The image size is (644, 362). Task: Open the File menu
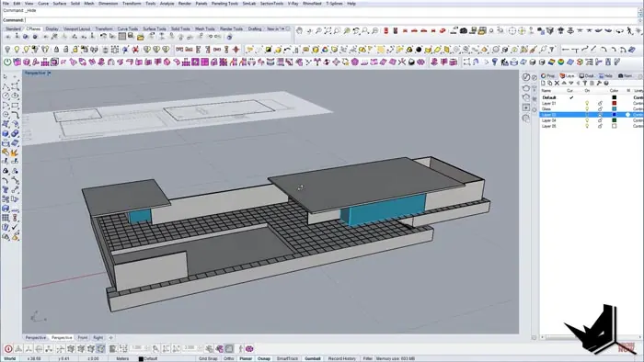6,4
